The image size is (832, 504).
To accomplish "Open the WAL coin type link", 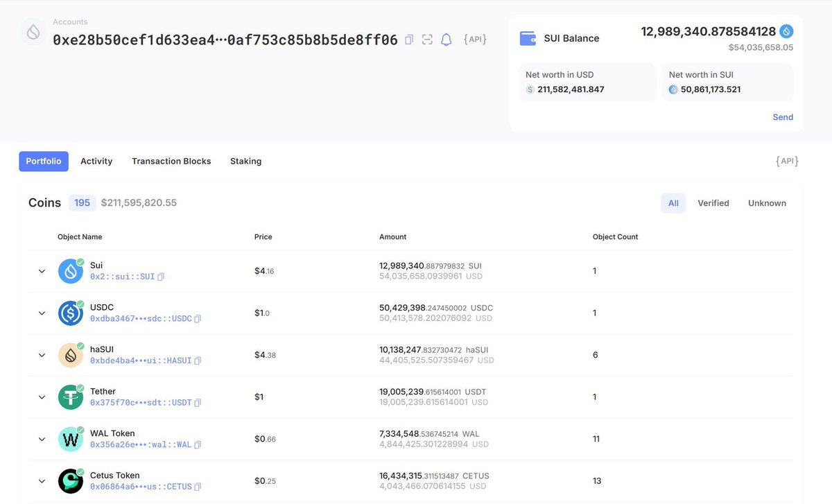I will (x=141, y=444).
